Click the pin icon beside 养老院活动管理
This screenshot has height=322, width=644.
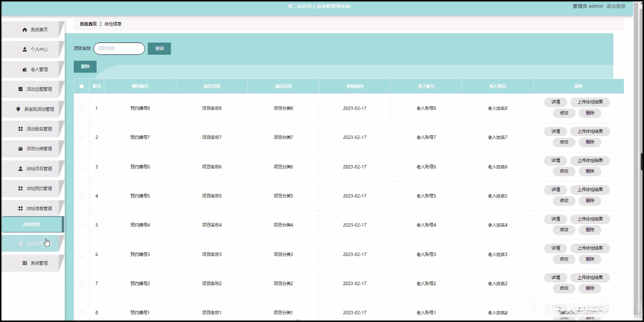coord(18,109)
